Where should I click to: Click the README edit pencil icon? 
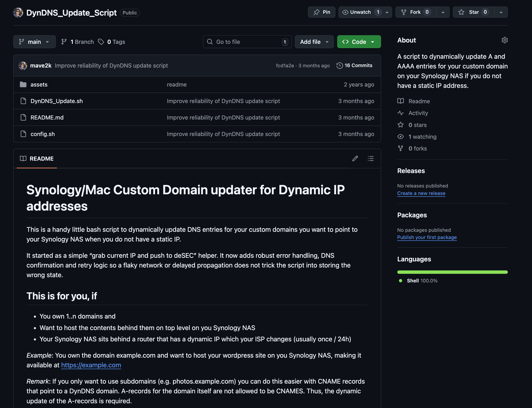(355, 159)
